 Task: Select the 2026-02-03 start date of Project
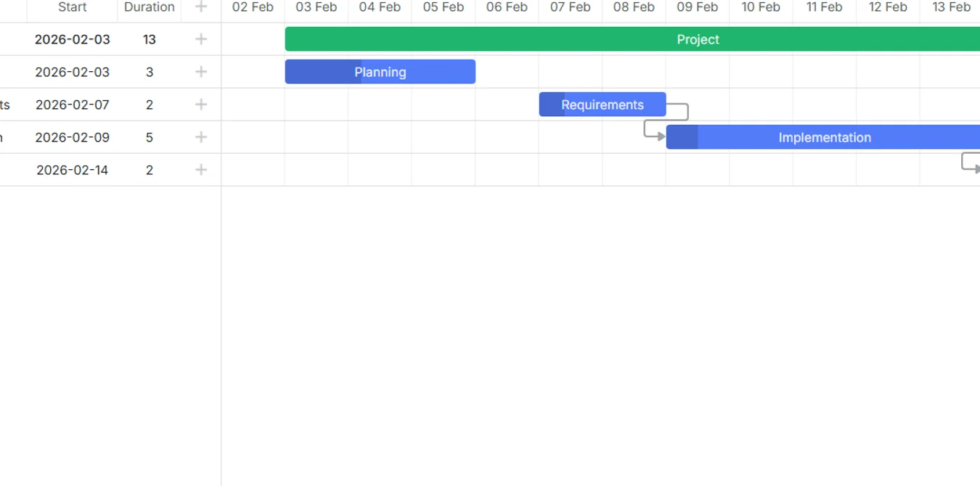(73, 39)
